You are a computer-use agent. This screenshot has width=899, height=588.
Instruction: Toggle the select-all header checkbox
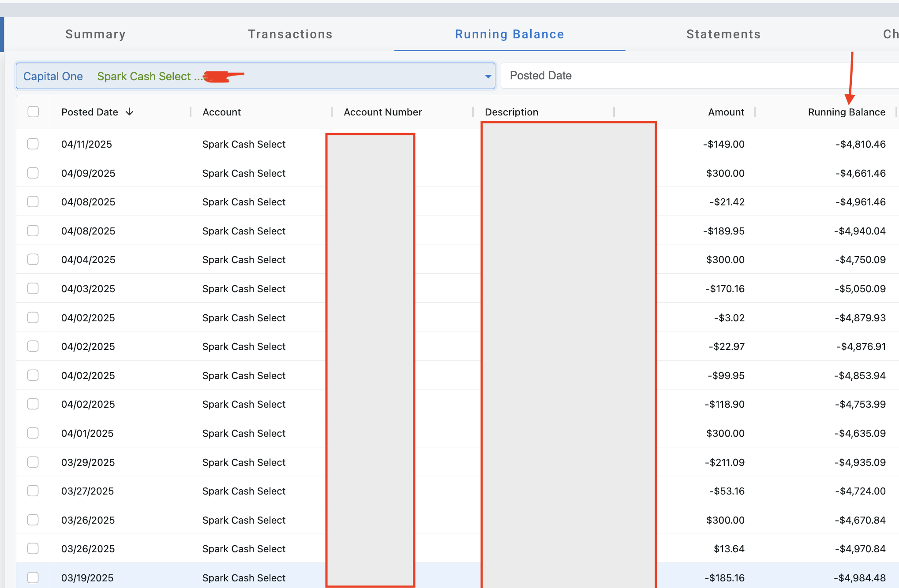[33, 112]
